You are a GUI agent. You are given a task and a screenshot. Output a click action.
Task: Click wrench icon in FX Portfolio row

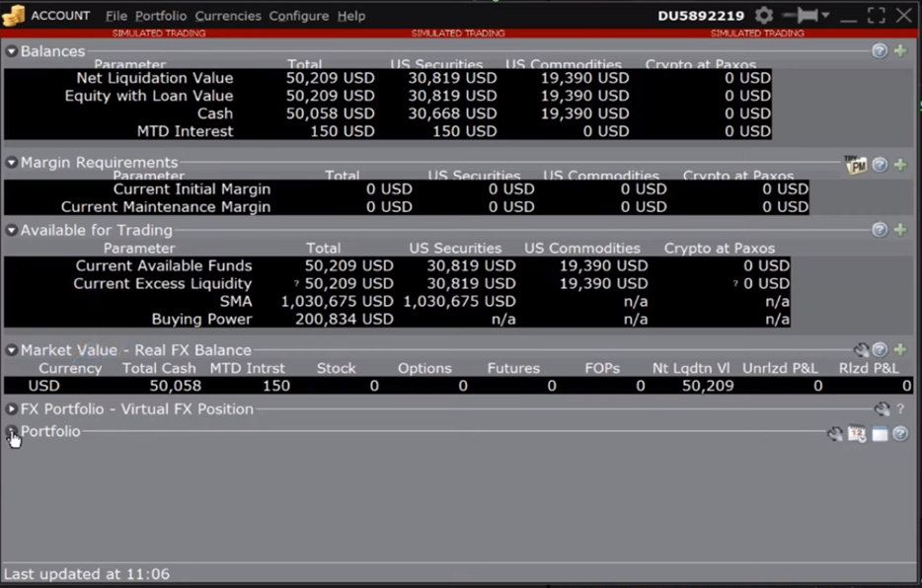click(x=882, y=409)
